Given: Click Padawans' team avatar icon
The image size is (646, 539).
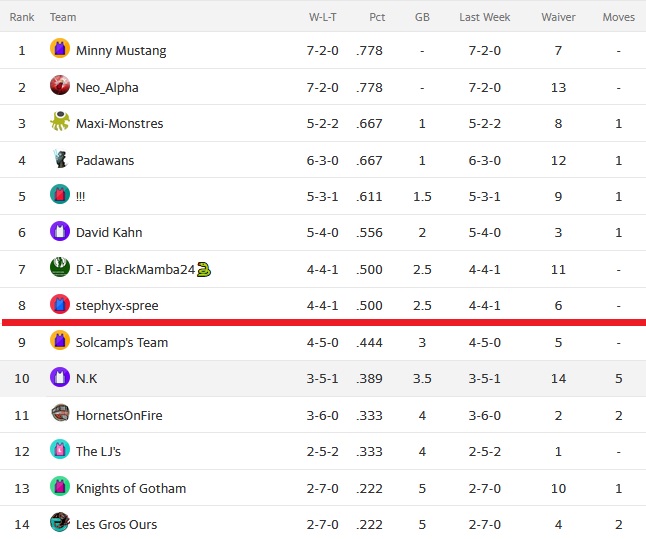Looking at the screenshot, I should 60,158.
